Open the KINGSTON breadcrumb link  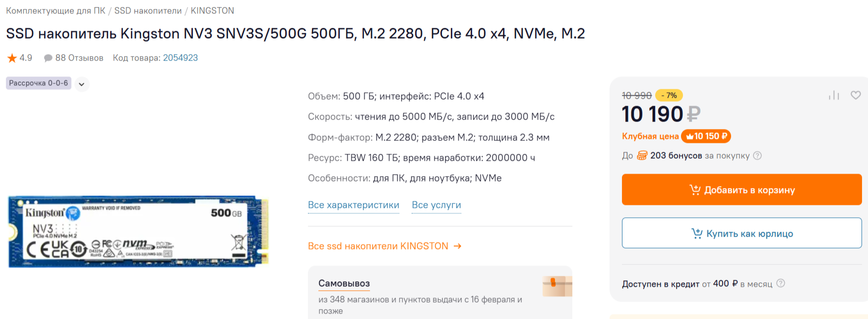212,10
